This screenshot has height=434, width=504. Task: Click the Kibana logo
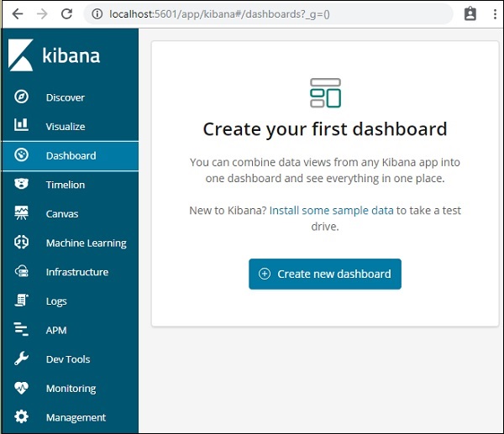[54, 56]
